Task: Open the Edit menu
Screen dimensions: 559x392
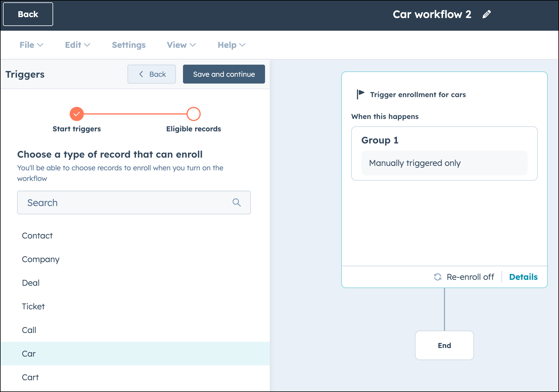Action: [77, 45]
